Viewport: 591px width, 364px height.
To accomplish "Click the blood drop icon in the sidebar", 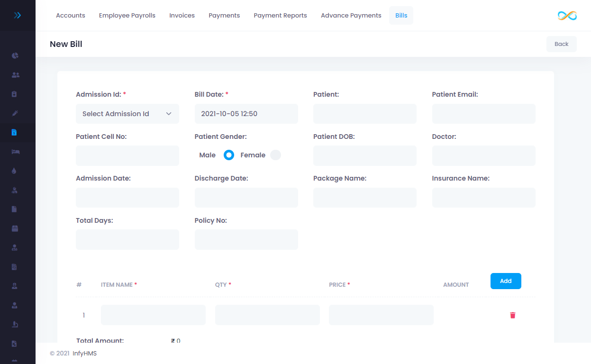I will [14, 171].
